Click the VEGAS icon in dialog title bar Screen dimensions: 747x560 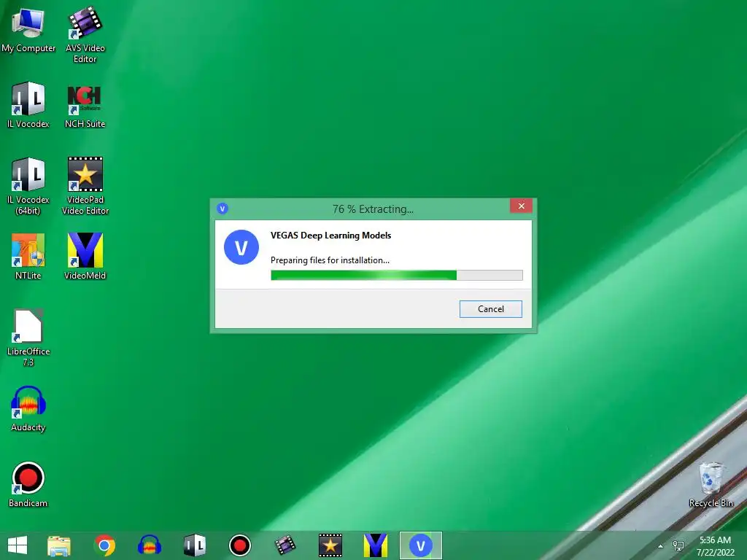[222, 209]
